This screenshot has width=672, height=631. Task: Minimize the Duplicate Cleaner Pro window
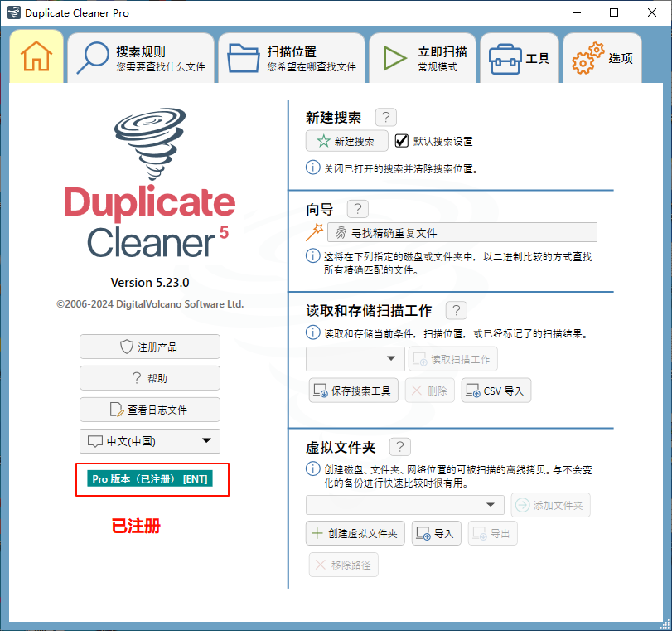[x=577, y=13]
